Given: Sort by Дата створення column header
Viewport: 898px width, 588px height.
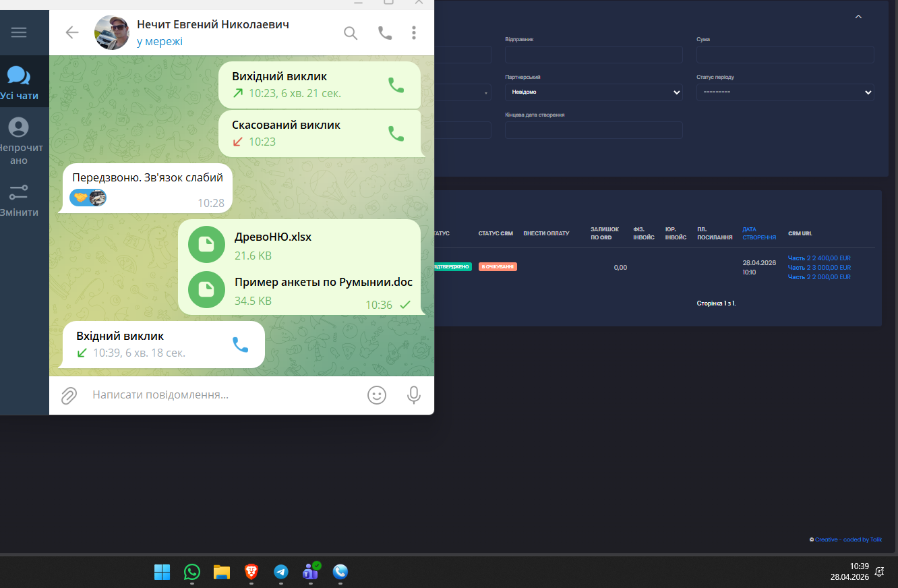Looking at the screenshot, I should pos(759,233).
